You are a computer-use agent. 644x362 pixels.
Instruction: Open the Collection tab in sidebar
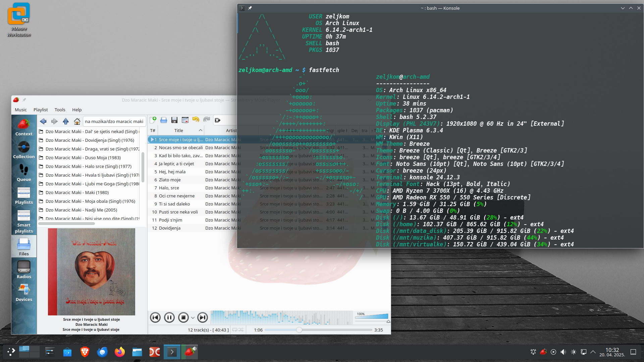tap(24, 150)
